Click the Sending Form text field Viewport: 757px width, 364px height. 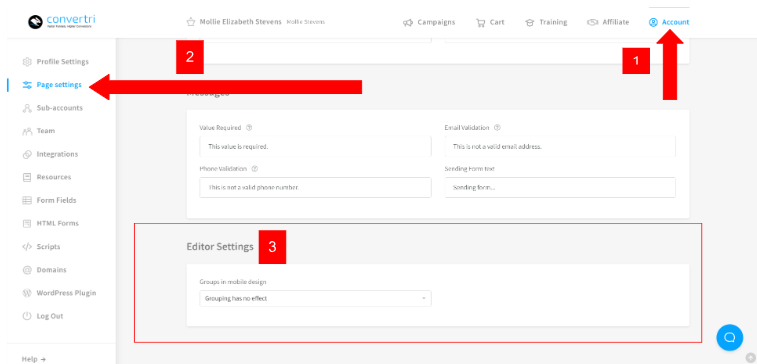click(560, 187)
